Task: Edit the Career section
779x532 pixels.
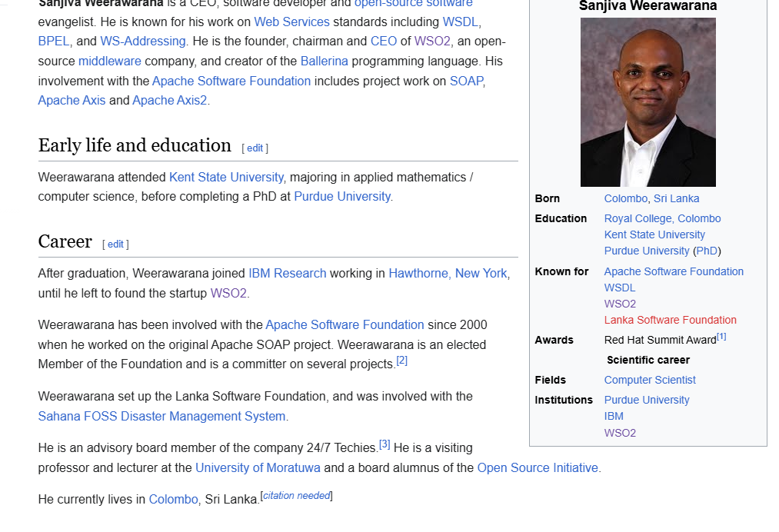Action: click(115, 244)
